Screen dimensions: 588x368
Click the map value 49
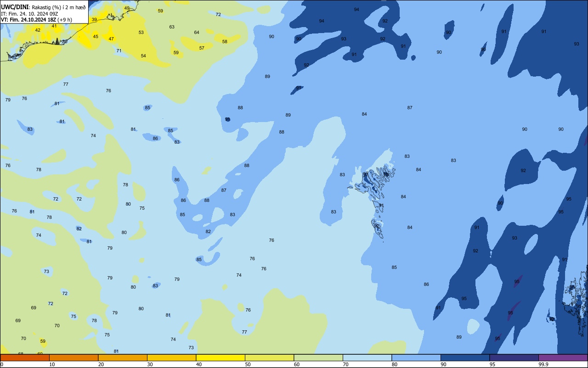point(127,8)
